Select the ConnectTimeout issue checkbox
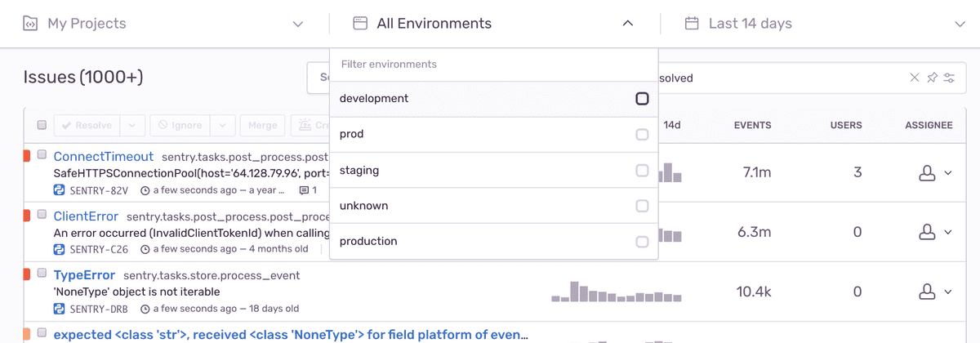This screenshot has height=343, width=980. [42, 155]
